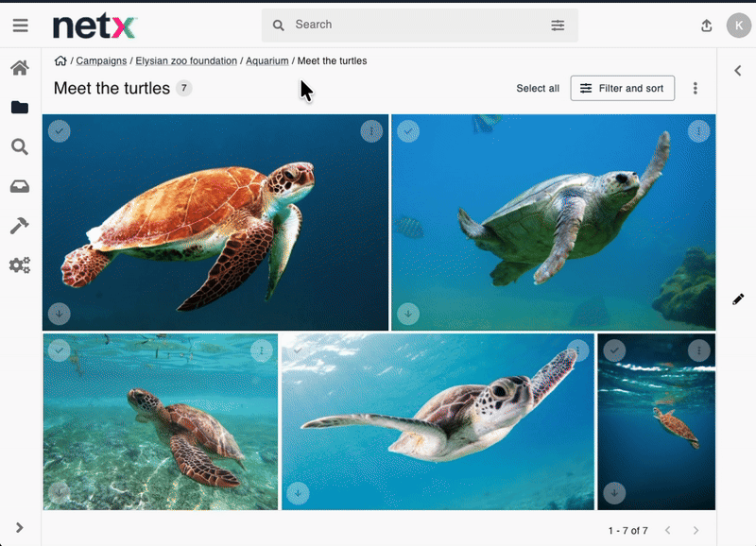The image size is (756, 546).
Task: Click the Filter and sort button
Action: [622, 89]
